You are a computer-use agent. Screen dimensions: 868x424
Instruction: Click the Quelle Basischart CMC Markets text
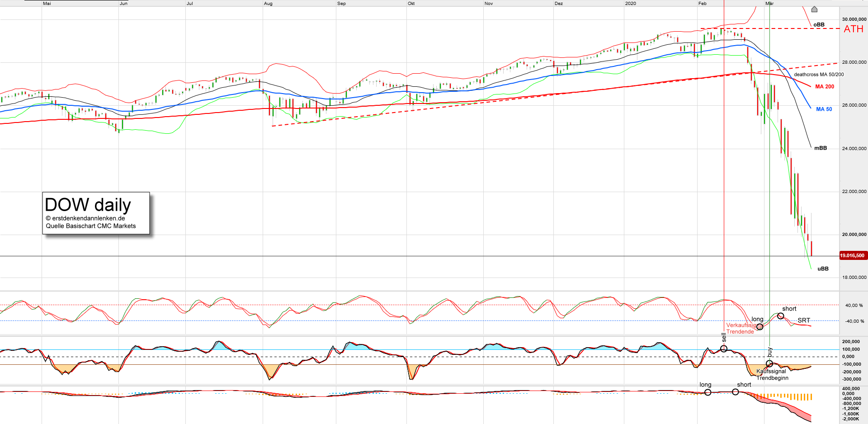click(91, 226)
